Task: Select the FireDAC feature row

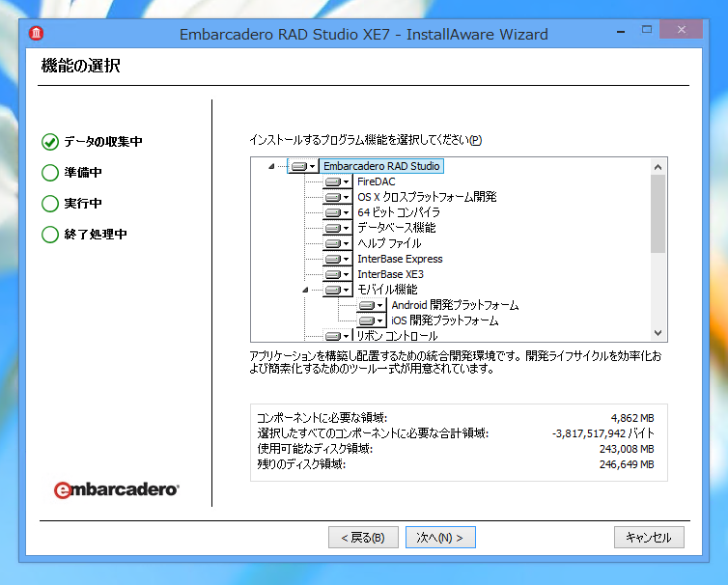Action: click(x=377, y=181)
